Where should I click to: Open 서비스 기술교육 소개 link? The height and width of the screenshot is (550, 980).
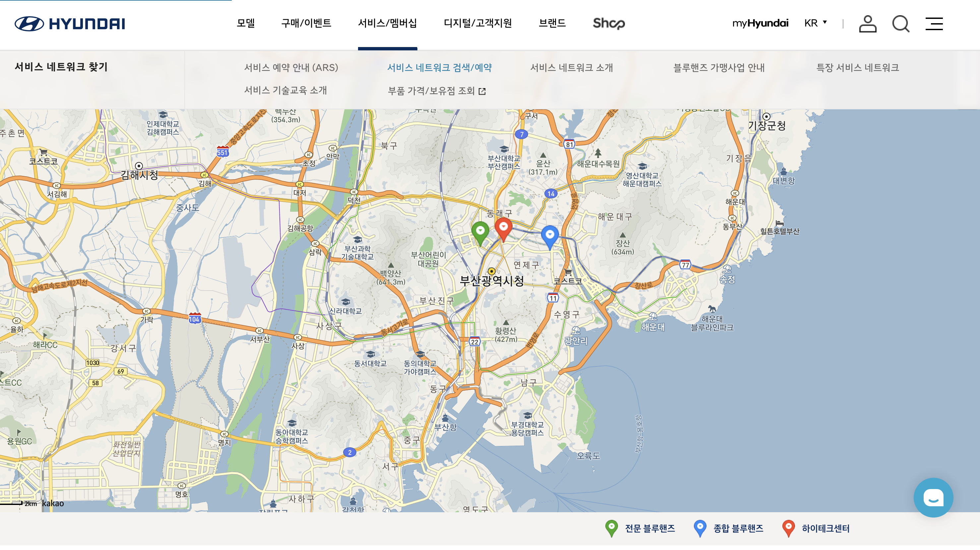tap(285, 90)
